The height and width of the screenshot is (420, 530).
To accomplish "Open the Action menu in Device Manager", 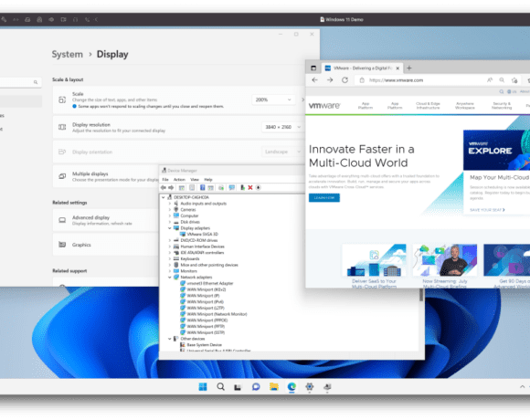I will pyautogui.click(x=179, y=180).
